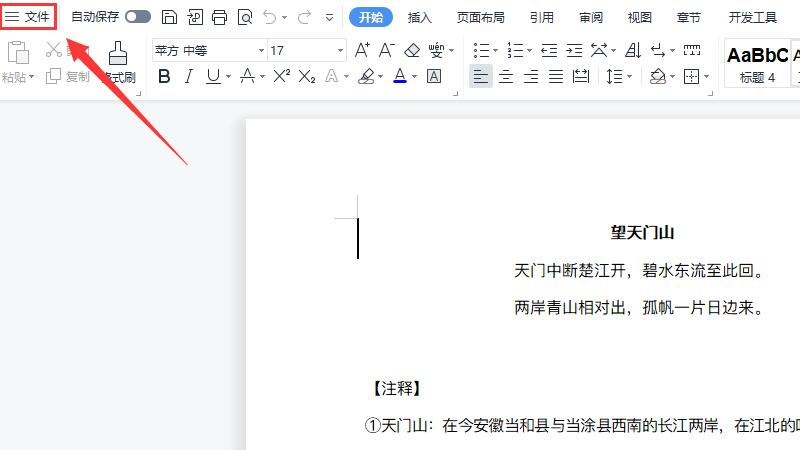Toggle italic formatting with I
Viewport: 800px width, 450px height.
pos(189,76)
